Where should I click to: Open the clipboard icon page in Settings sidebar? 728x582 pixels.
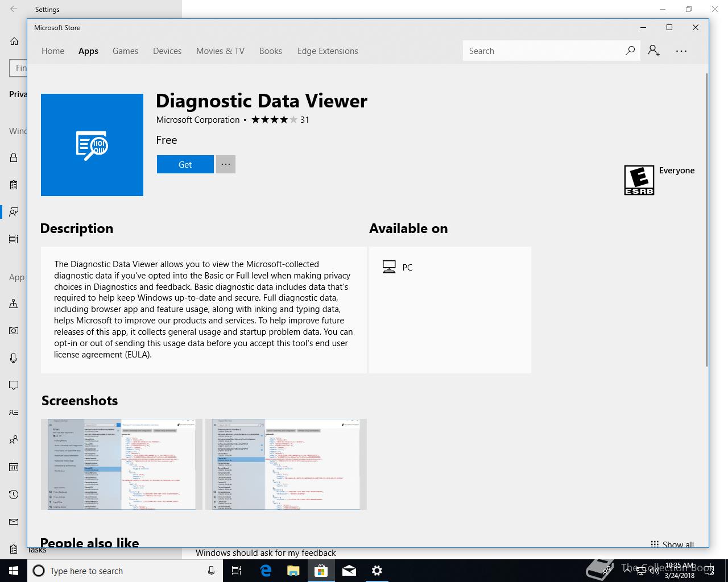(x=14, y=185)
